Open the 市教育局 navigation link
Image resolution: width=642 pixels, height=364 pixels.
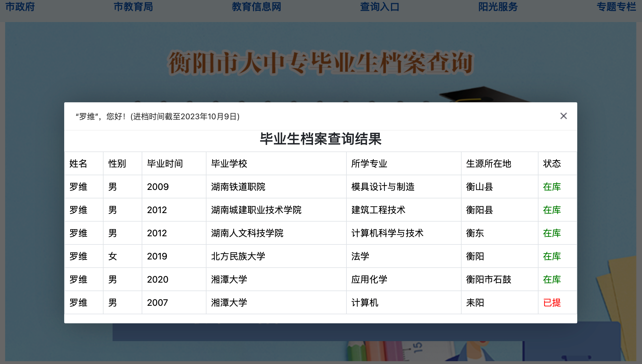point(133,7)
